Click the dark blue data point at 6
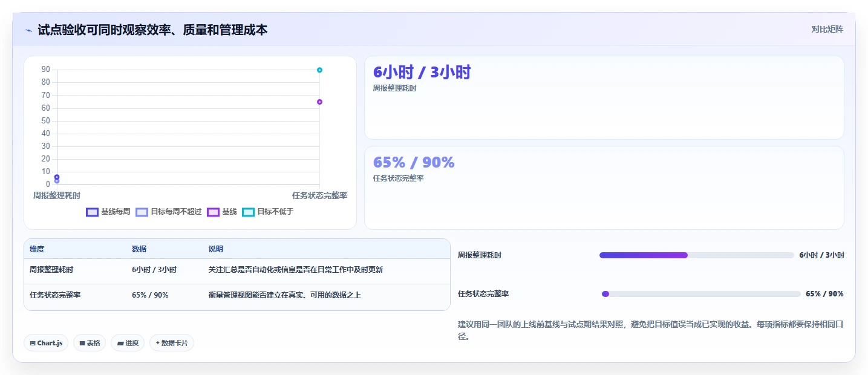 [57, 177]
